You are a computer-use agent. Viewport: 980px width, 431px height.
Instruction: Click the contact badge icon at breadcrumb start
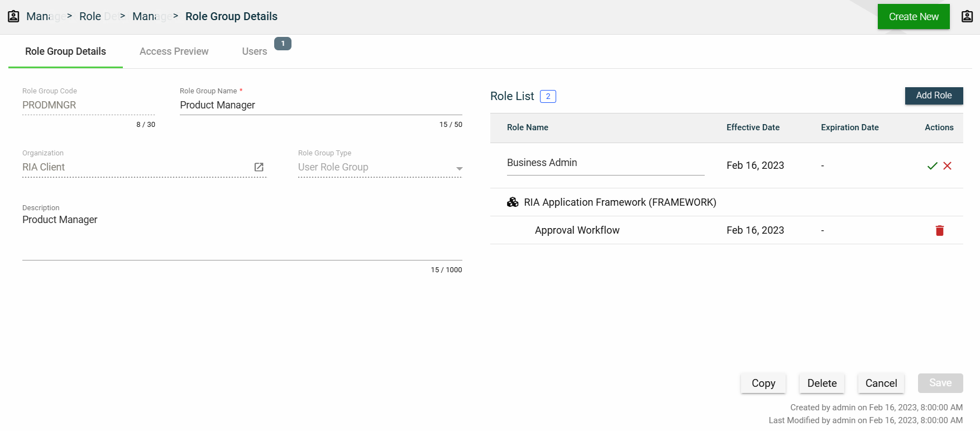[13, 16]
